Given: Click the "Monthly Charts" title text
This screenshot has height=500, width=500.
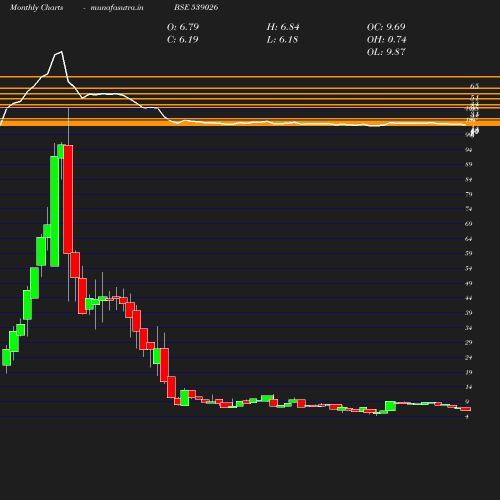Looking at the screenshot, I should [x=37, y=8].
